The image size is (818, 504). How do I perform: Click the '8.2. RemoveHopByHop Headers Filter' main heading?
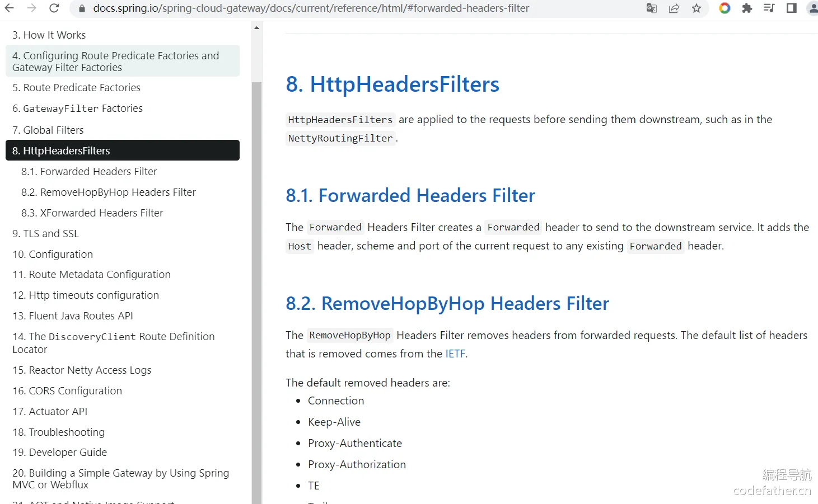(x=447, y=304)
